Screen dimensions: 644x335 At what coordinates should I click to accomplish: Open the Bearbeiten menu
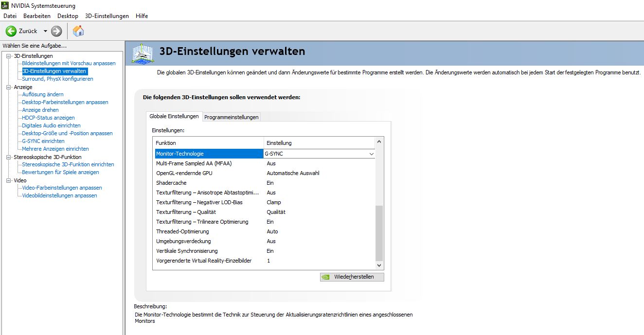pos(37,16)
